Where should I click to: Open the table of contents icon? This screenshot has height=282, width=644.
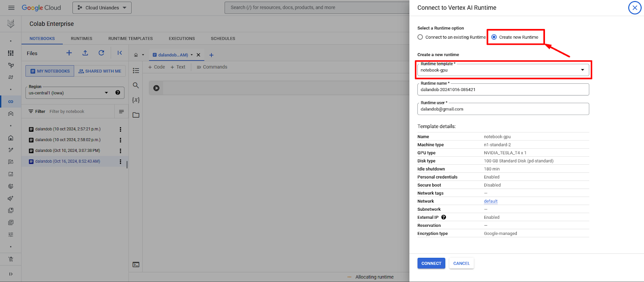tap(136, 70)
